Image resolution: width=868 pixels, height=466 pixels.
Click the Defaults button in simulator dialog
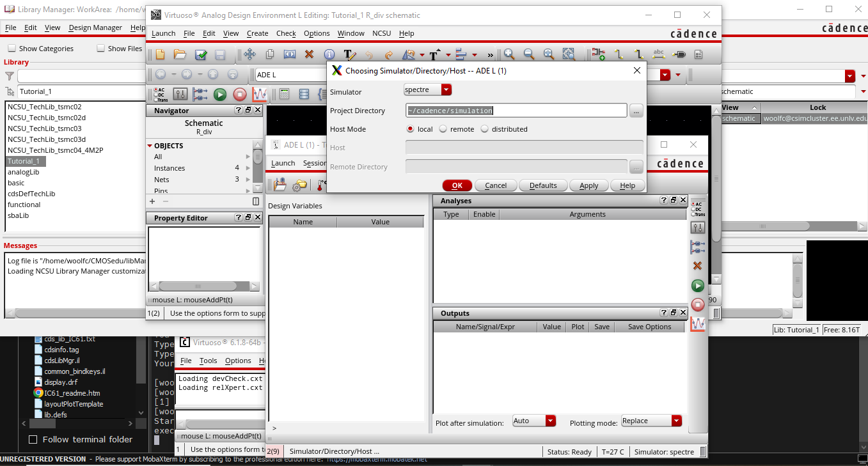pyautogui.click(x=543, y=185)
